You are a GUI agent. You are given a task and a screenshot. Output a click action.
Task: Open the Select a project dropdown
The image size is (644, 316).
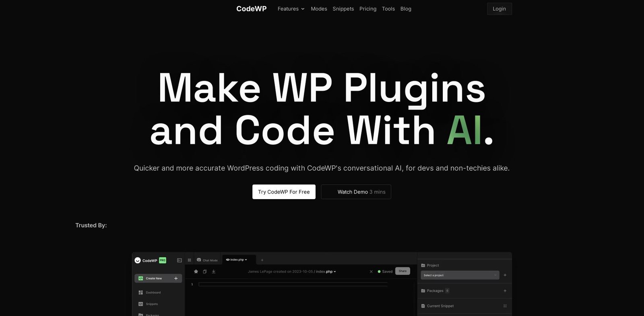[460, 275]
